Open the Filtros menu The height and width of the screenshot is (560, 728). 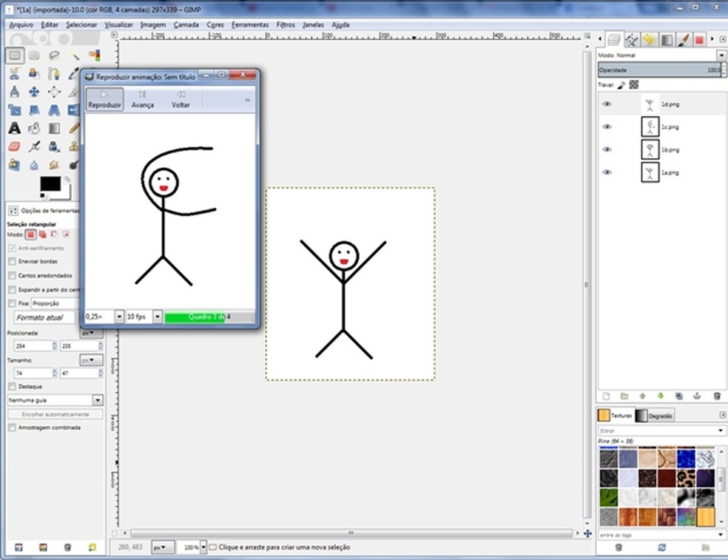point(286,24)
